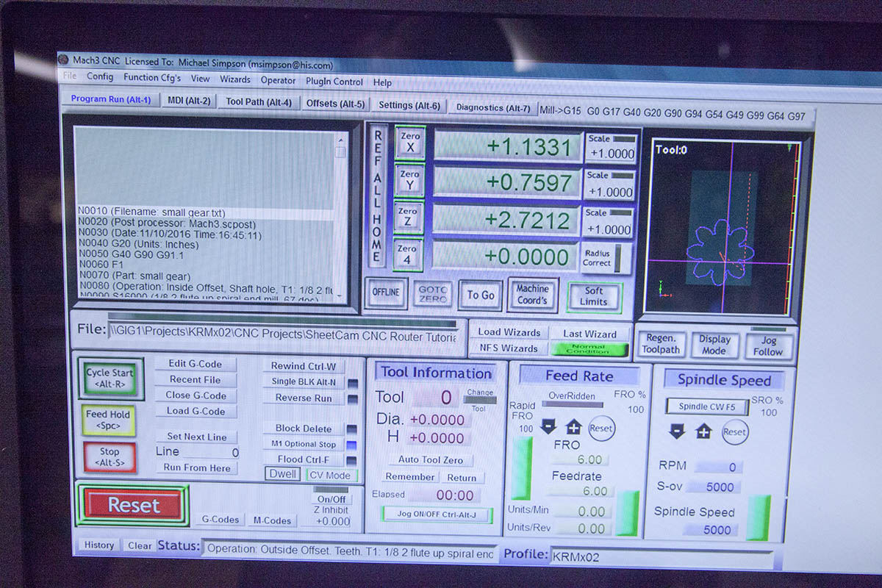
Task: Zero the Z axis
Action: click(409, 218)
